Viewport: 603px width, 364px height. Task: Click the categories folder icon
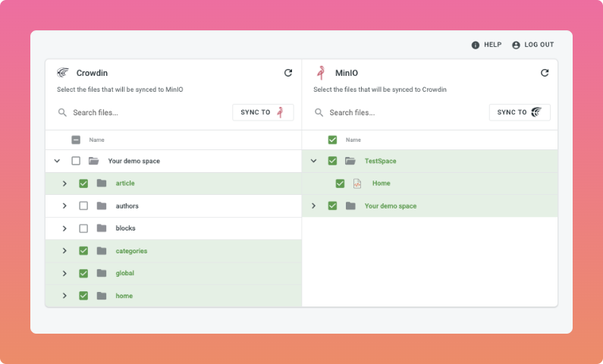[x=102, y=250]
